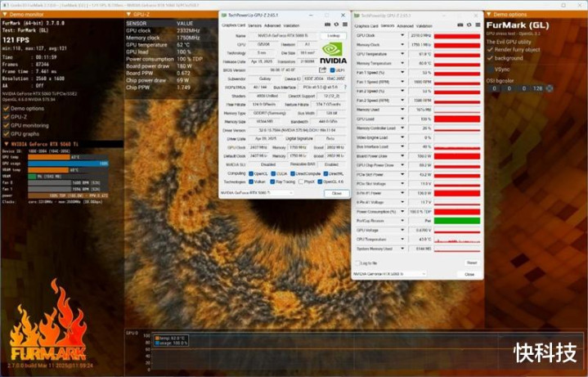
Task: Open GPU selector in Sensors window
Action: pos(389,274)
